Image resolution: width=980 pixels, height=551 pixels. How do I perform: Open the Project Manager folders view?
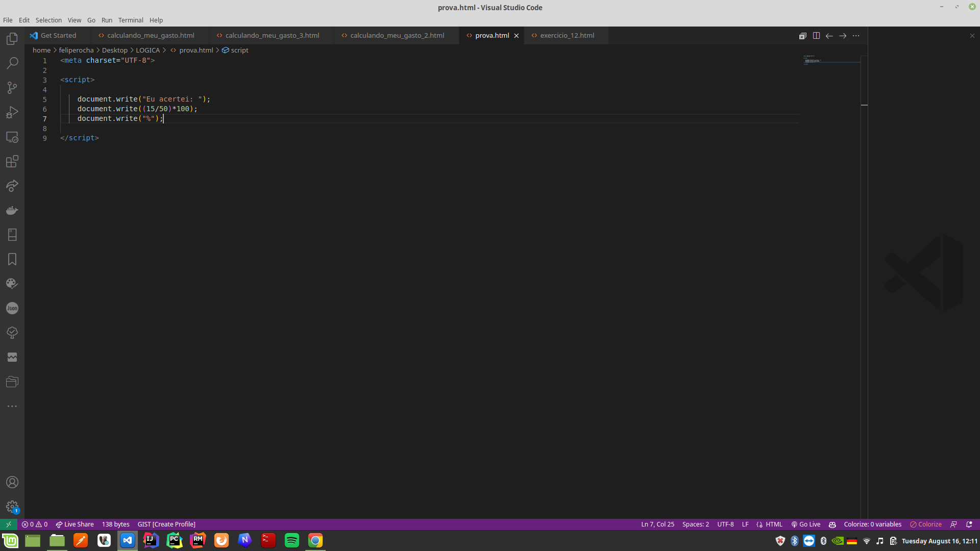point(12,382)
